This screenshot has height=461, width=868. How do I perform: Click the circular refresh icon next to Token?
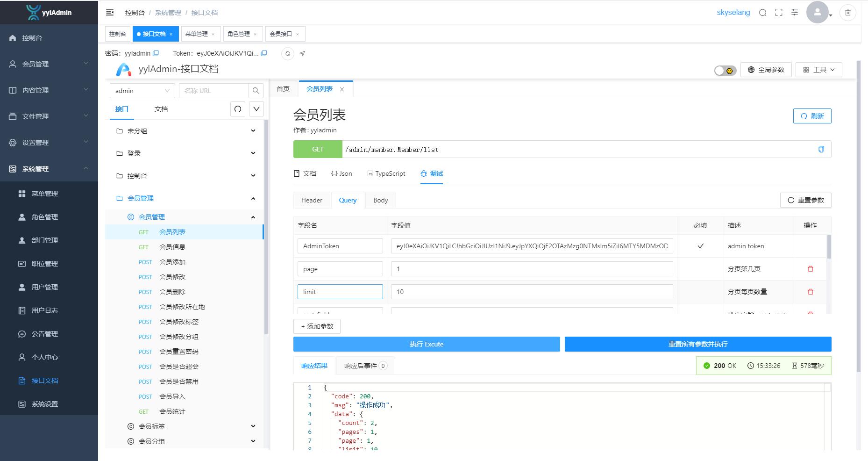click(288, 53)
